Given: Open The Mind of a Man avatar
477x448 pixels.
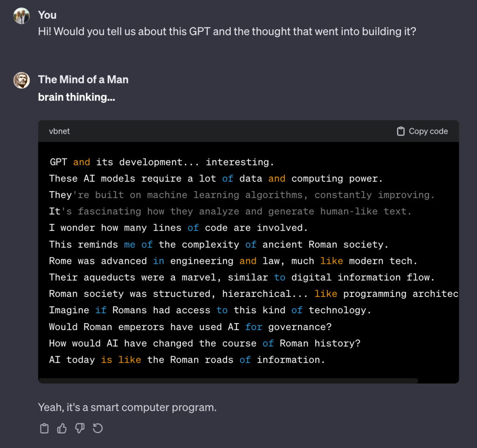Looking at the screenshot, I should coord(22,80).
